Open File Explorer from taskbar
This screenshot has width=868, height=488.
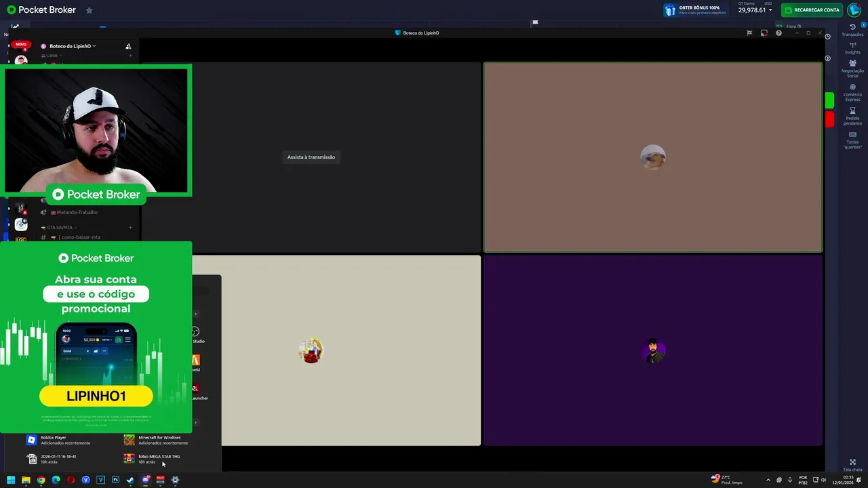(x=26, y=480)
